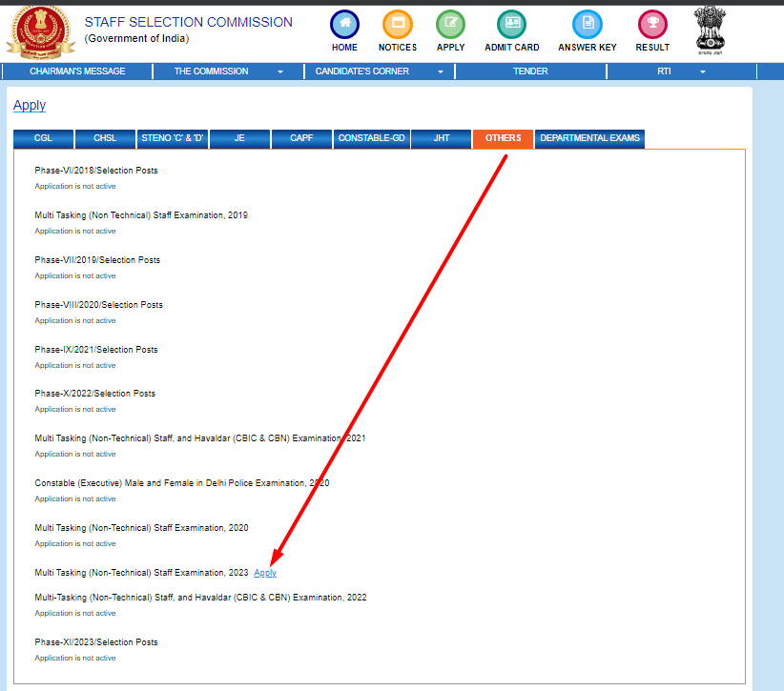This screenshot has width=784, height=691.
Task: Select the OTHERS tab
Action: [x=503, y=138]
